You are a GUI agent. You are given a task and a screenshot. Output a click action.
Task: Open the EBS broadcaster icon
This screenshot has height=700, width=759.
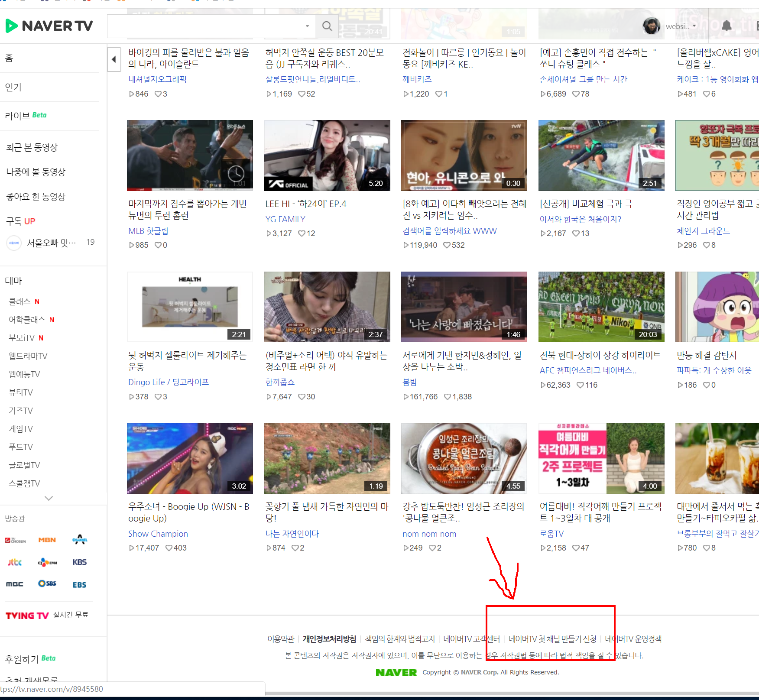click(x=80, y=585)
